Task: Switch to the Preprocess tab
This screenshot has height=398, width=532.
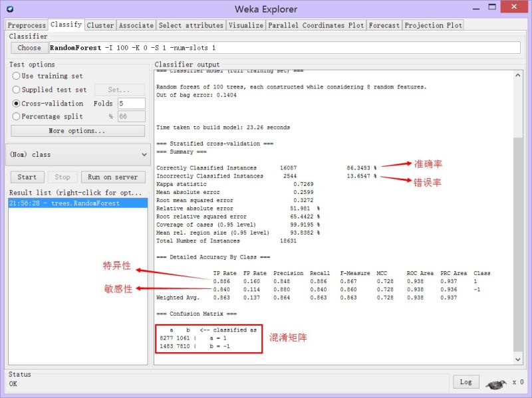Action: [27, 25]
